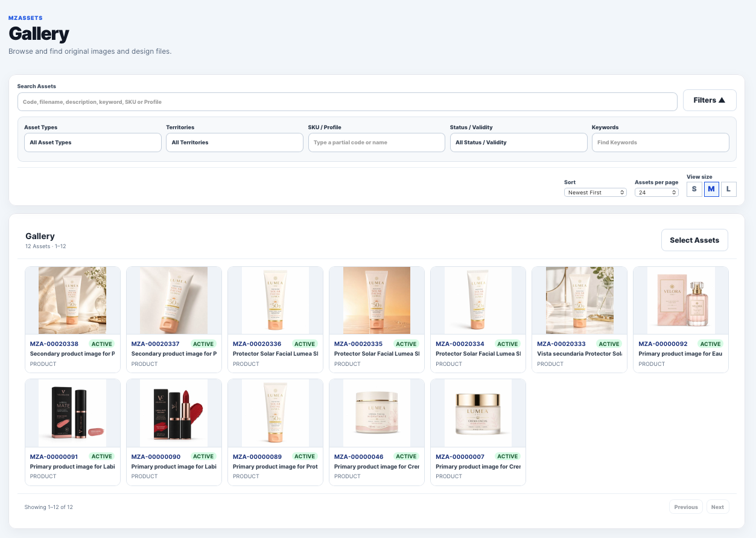The height and width of the screenshot is (538, 756).
Task: Open thumbnail of asset MZA-00020333
Action: click(x=579, y=301)
